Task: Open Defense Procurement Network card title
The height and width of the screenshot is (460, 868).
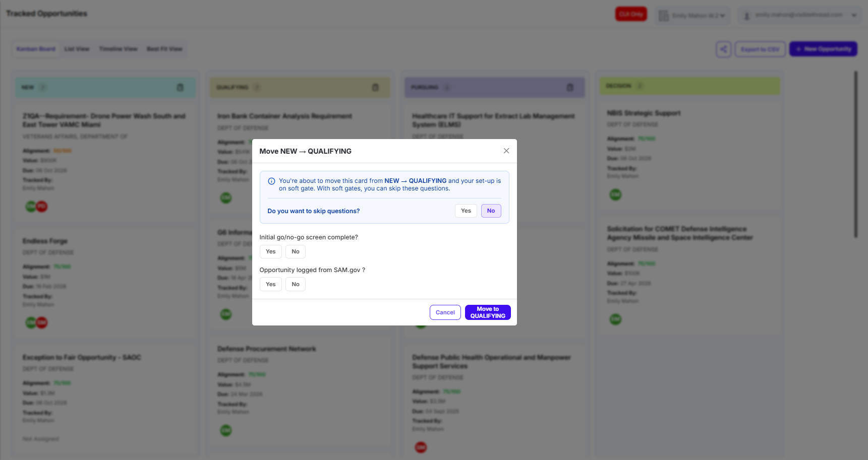Action: click(x=267, y=349)
